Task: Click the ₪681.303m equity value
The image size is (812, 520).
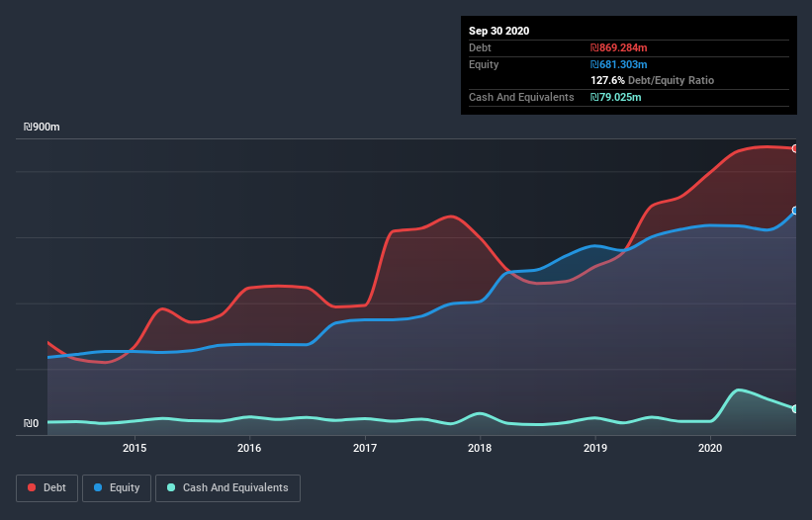Action: point(619,64)
